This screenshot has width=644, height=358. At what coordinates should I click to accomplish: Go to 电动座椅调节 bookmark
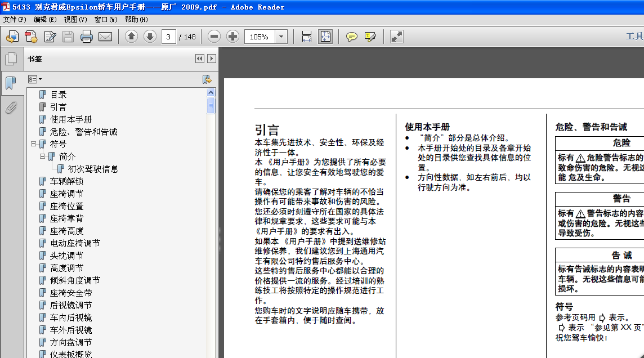[x=75, y=243]
